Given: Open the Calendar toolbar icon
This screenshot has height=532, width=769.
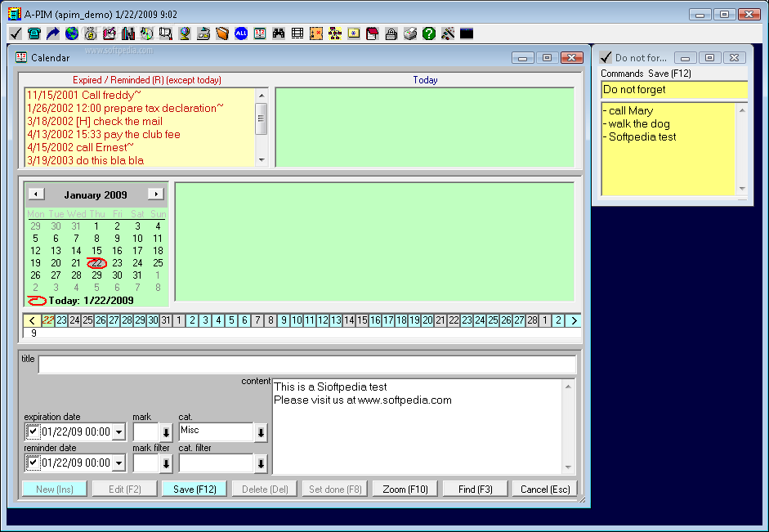Looking at the screenshot, I should click(x=260, y=34).
